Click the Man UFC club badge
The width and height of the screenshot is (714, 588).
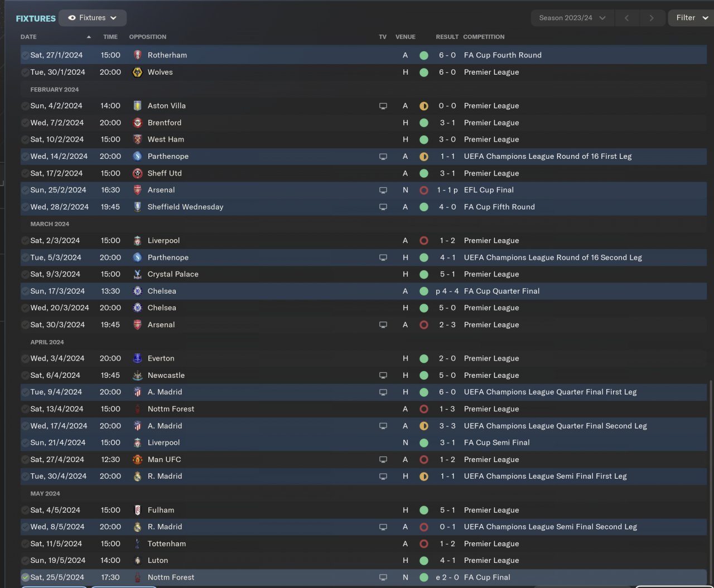click(137, 460)
